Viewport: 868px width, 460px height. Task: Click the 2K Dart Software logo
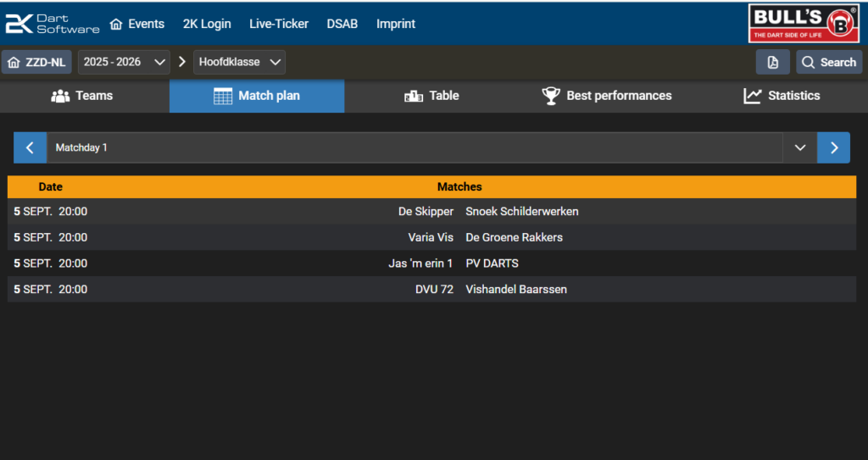coord(53,24)
